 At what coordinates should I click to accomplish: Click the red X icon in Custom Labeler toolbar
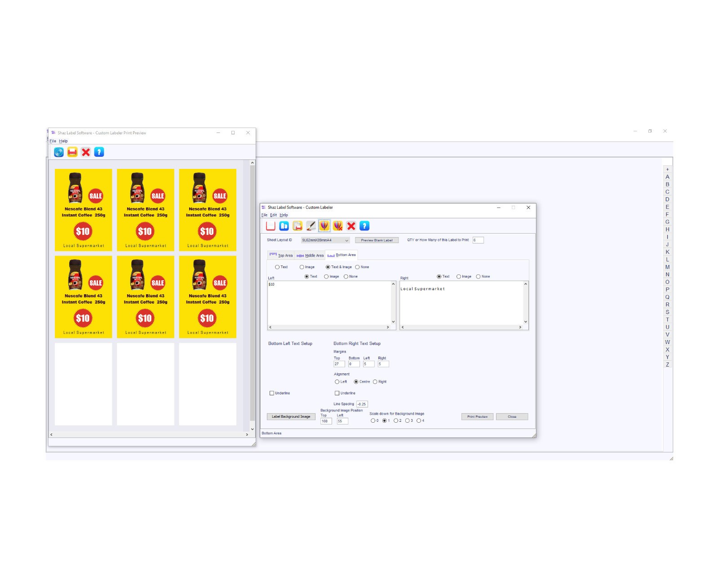pyautogui.click(x=351, y=226)
